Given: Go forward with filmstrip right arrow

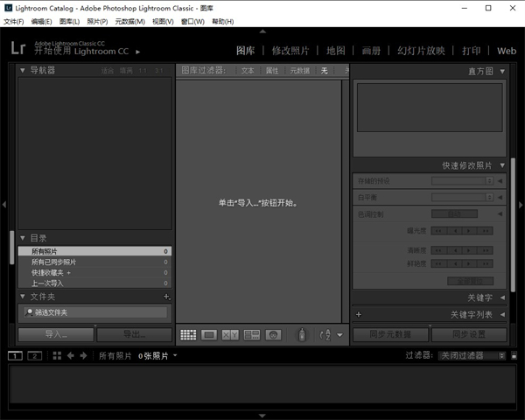Looking at the screenshot, I should pyautogui.click(x=83, y=356).
